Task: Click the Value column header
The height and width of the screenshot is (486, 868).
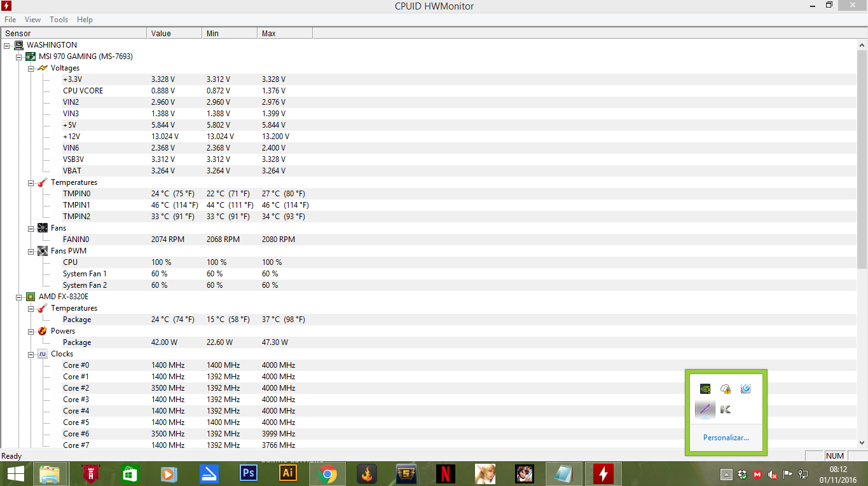Action: click(x=174, y=33)
